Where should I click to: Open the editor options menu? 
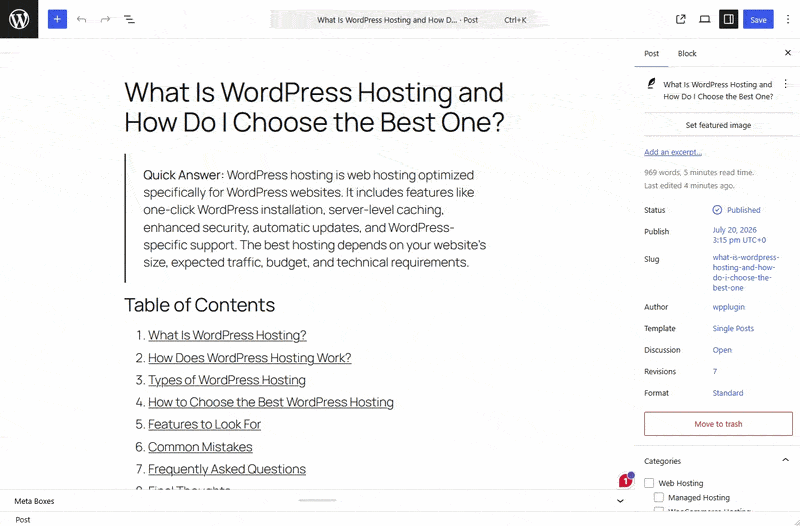click(788, 19)
